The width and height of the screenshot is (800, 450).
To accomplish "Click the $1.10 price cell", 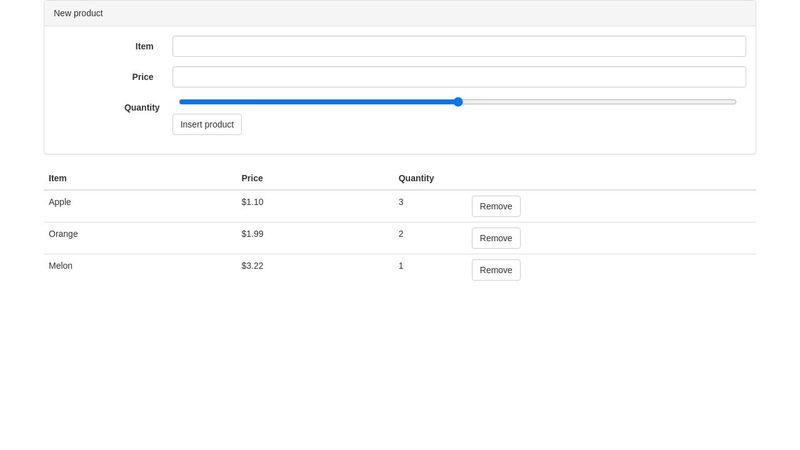I will 253,202.
